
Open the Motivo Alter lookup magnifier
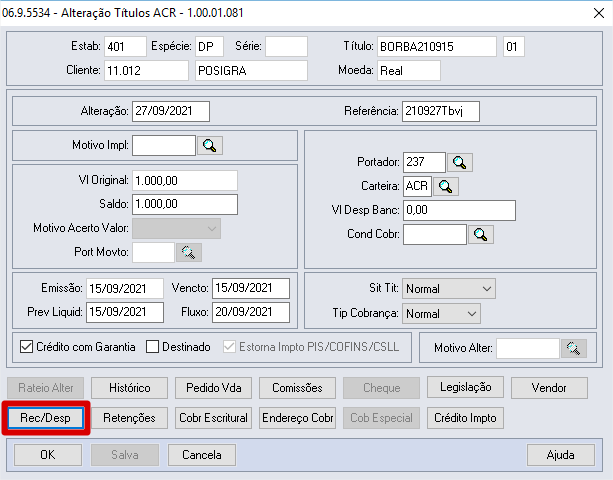click(574, 348)
